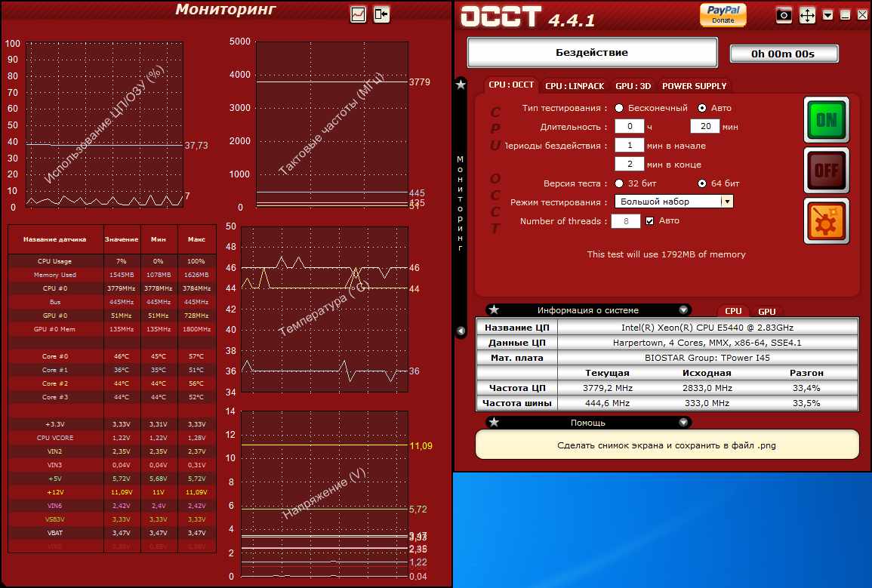Click the camera screenshot icon
Image resolution: width=872 pixels, height=588 pixels.
coord(784,15)
